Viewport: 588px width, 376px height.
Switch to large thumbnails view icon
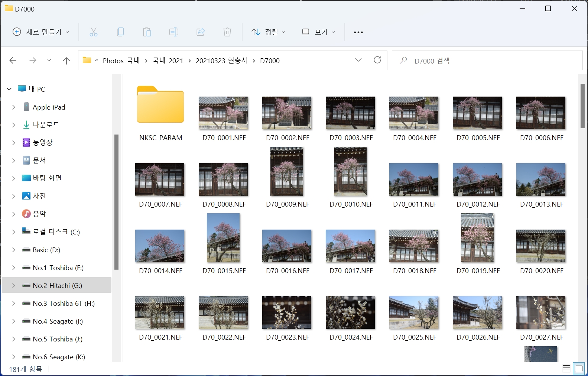[x=579, y=369]
